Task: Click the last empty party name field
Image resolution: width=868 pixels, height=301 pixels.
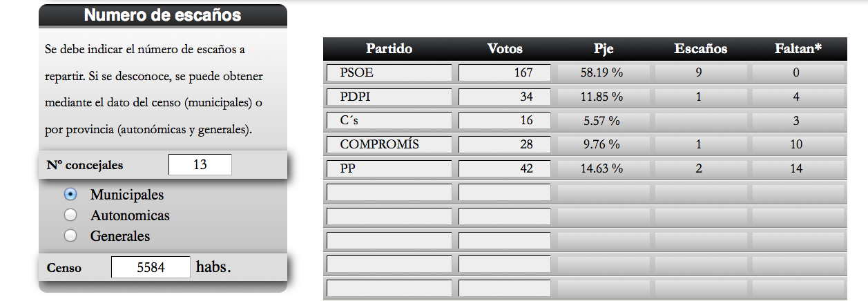Action: [x=389, y=289]
